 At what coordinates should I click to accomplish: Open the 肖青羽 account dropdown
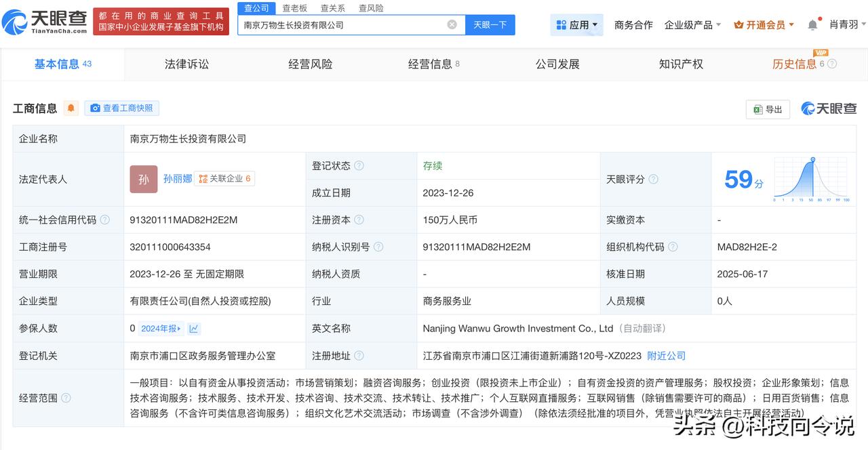[848, 25]
